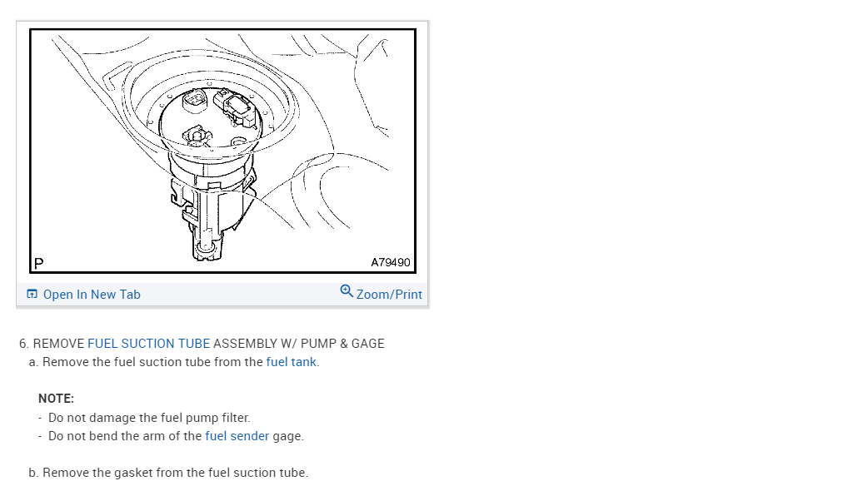This screenshot has height=491, width=868.
Task: Follow the FUEL SUCTION TUBE link
Action: pos(149,344)
